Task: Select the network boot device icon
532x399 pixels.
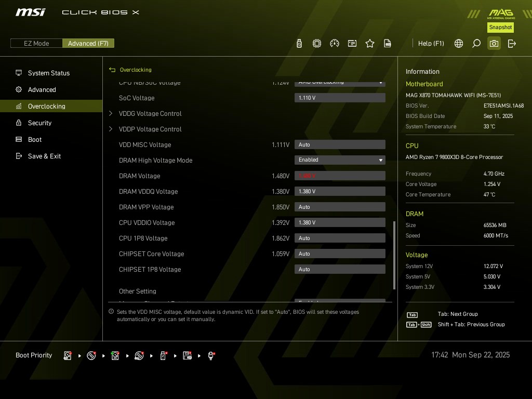Action: coord(211,355)
